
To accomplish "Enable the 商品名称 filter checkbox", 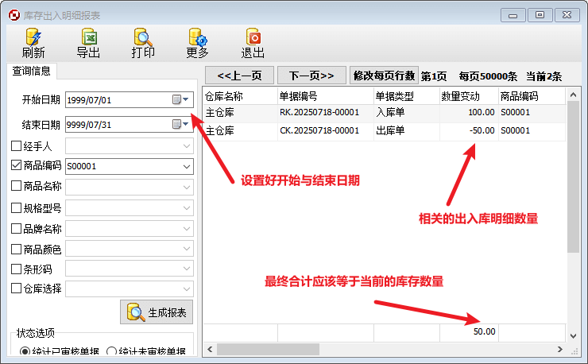I will point(16,185).
